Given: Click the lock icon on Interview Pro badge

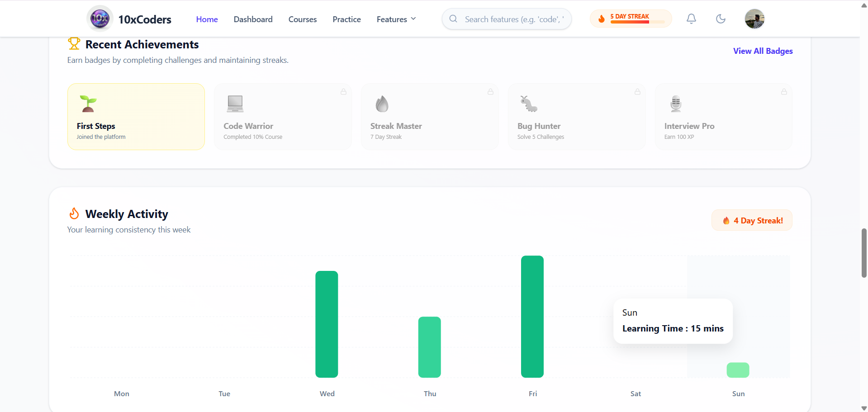Looking at the screenshot, I should click(784, 92).
